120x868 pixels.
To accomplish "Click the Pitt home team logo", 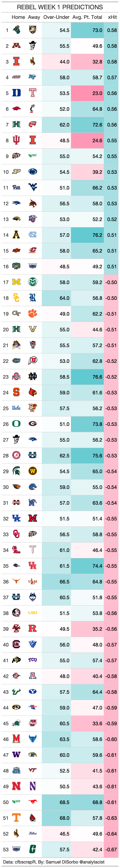I will [x=16, y=187].
